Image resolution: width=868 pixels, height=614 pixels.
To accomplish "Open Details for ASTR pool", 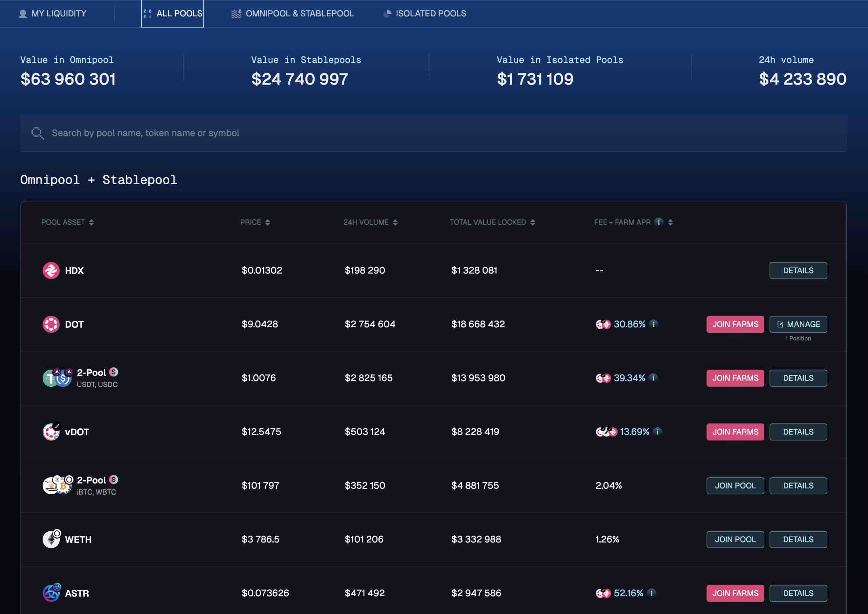I will click(798, 593).
